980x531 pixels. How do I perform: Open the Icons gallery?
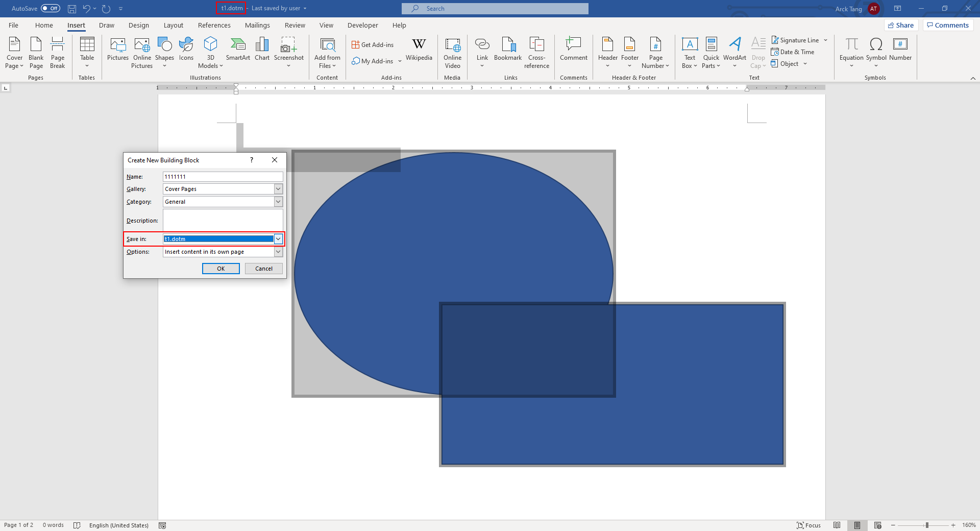pyautogui.click(x=186, y=50)
